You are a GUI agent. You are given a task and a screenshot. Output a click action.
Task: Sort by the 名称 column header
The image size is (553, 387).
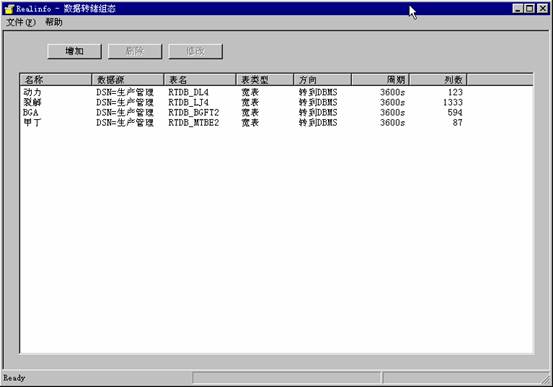click(x=56, y=80)
